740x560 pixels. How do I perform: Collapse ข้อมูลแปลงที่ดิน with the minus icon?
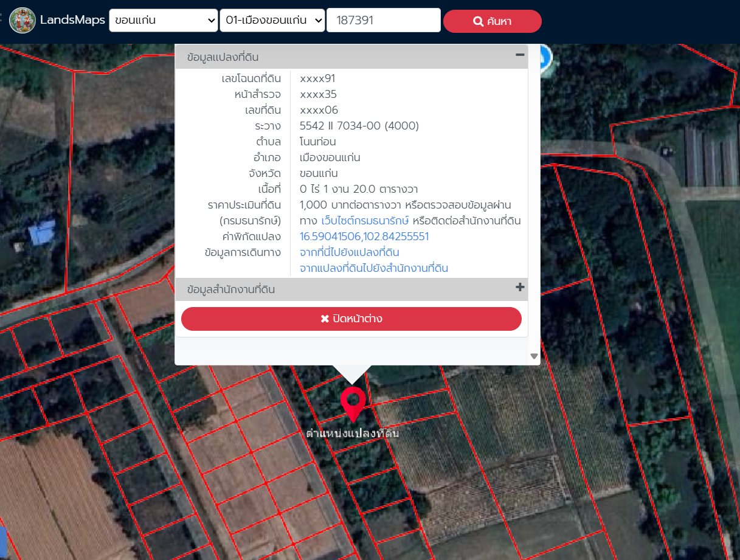coord(520,55)
